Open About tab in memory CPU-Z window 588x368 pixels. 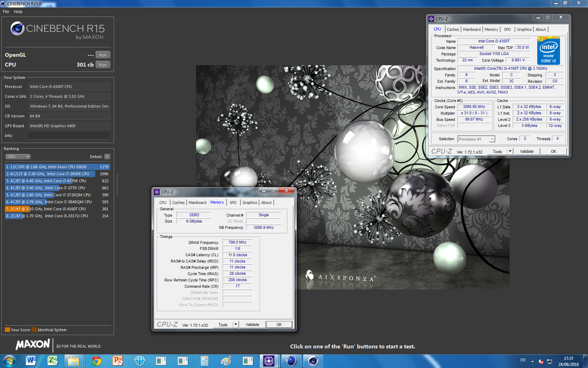266,203
